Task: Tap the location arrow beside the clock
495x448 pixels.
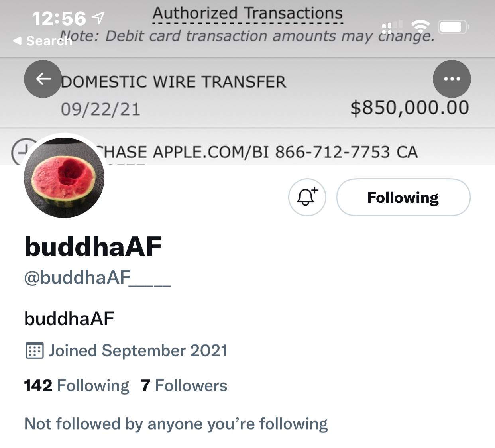Action: pyautogui.click(x=98, y=18)
